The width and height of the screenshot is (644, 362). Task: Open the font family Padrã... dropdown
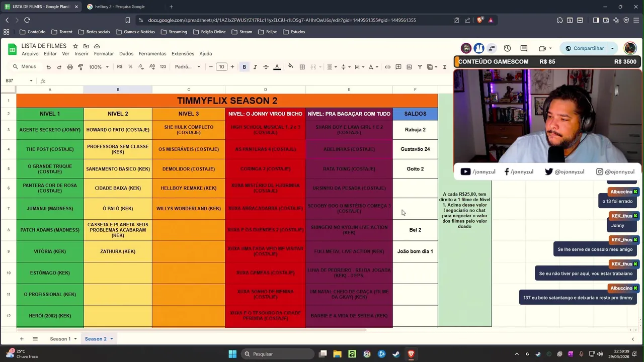(187, 67)
